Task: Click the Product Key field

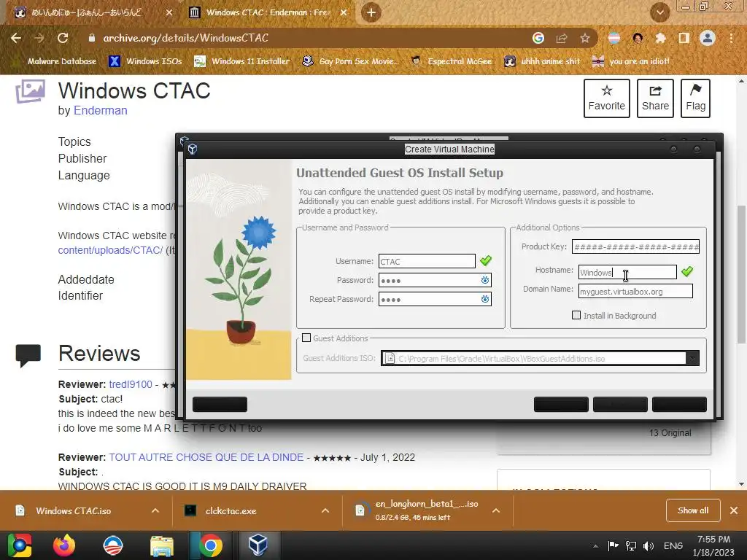Action: tap(635, 246)
